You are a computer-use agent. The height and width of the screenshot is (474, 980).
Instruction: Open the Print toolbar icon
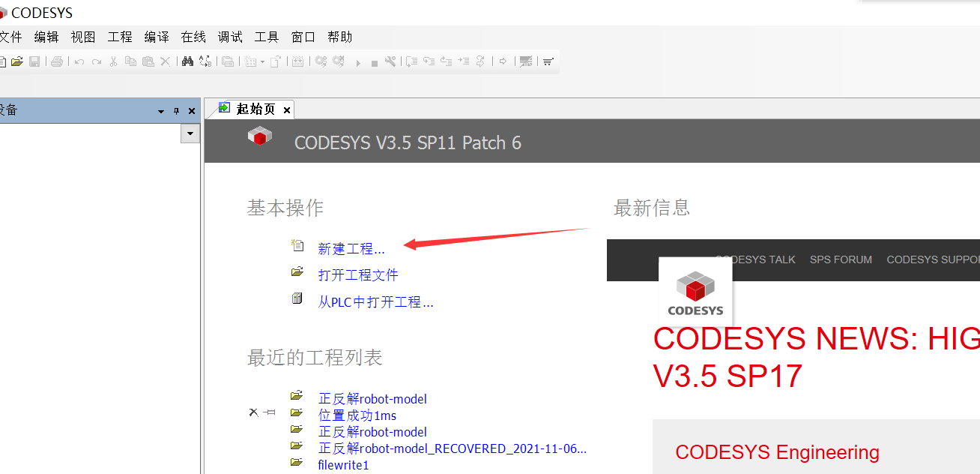(56, 61)
